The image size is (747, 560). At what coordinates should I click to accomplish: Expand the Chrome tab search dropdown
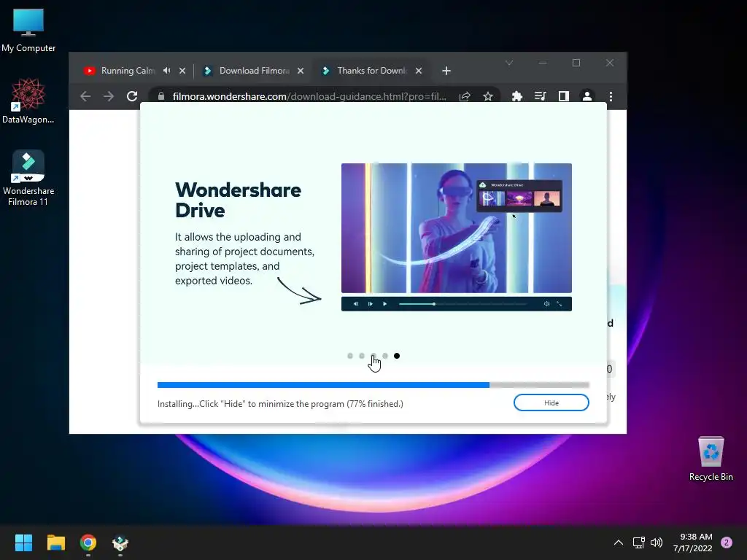[x=509, y=63]
